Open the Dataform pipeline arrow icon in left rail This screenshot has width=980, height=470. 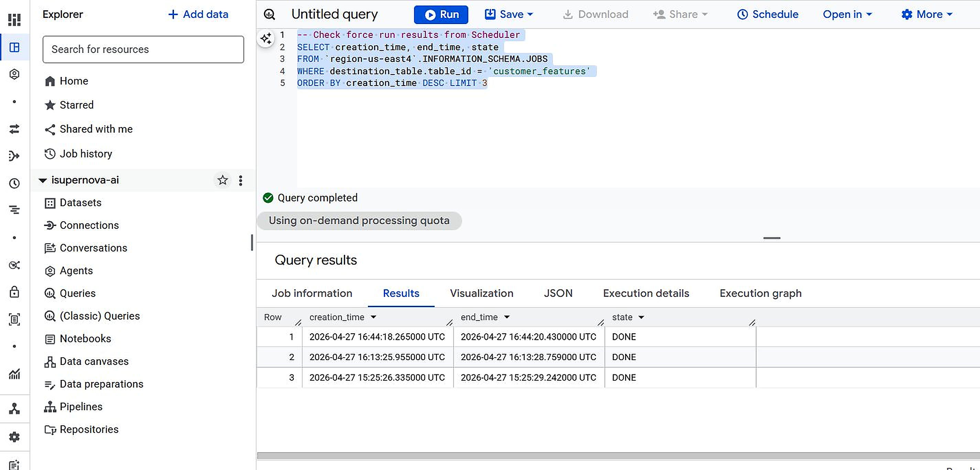(14, 156)
